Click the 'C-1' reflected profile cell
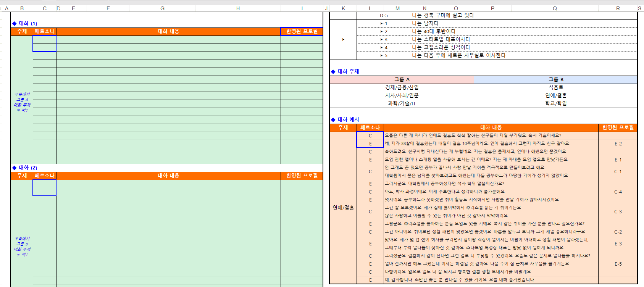Screen dimensions: 644x287 [618, 172]
